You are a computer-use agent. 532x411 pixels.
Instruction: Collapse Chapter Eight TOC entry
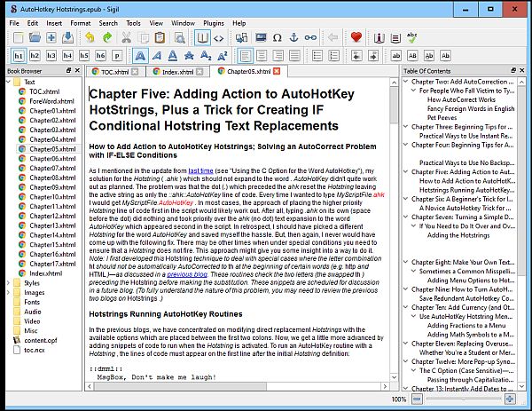(405, 262)
